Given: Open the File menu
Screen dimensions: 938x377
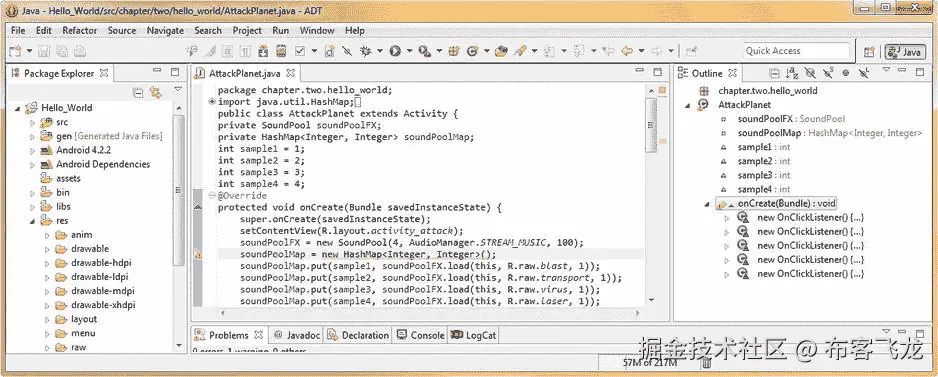Looking at the screenshot, I should tap(18, 31).
